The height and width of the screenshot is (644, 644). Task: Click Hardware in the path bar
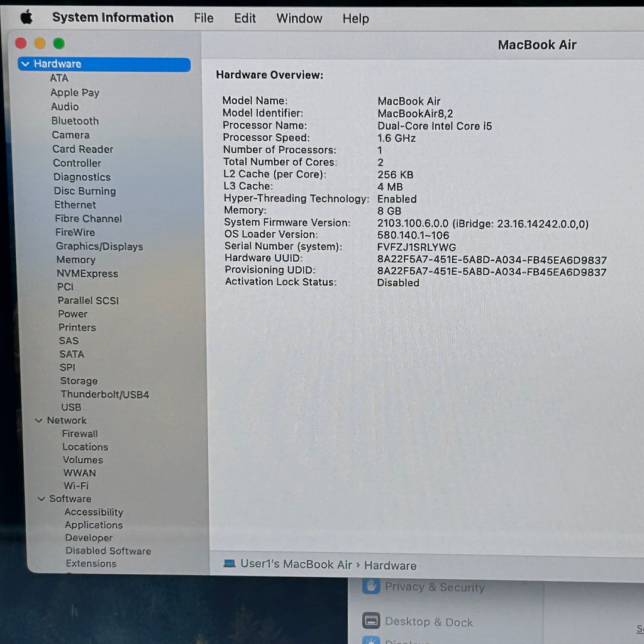coord(390,565)
